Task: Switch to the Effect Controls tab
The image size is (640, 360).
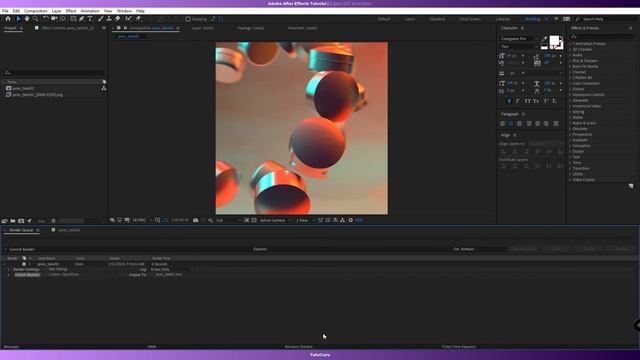Action: coord(68,28)
